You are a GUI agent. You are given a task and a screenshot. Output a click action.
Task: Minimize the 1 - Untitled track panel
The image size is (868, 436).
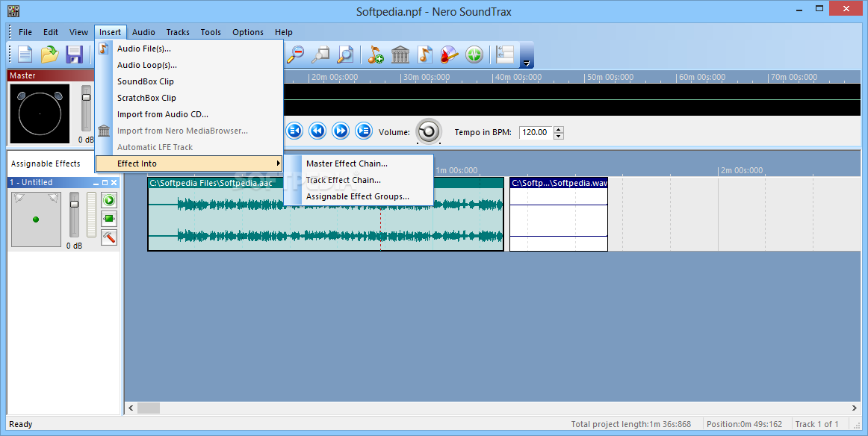[x=96, y=183]
